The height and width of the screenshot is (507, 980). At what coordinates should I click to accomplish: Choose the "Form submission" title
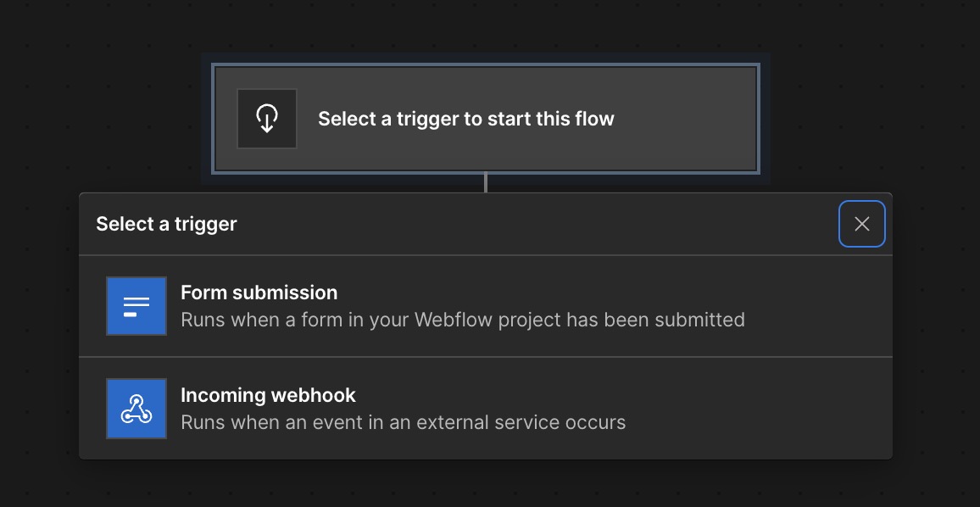tap(259, 292)
